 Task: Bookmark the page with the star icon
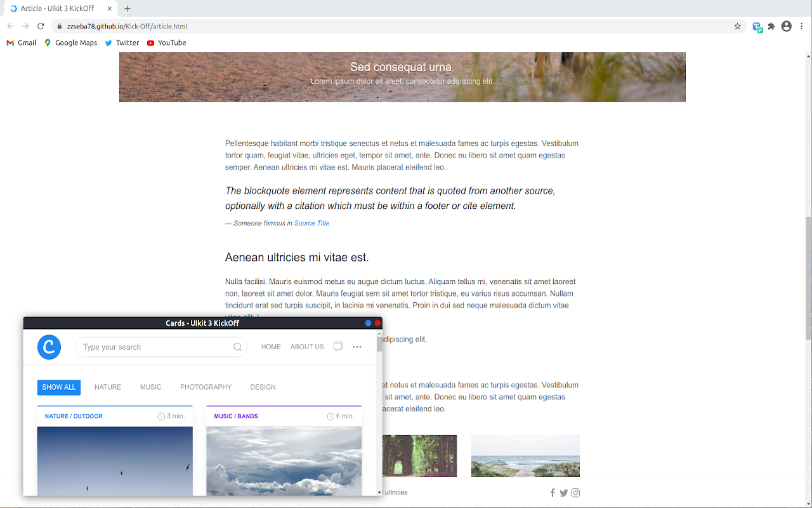click(737, 26)
